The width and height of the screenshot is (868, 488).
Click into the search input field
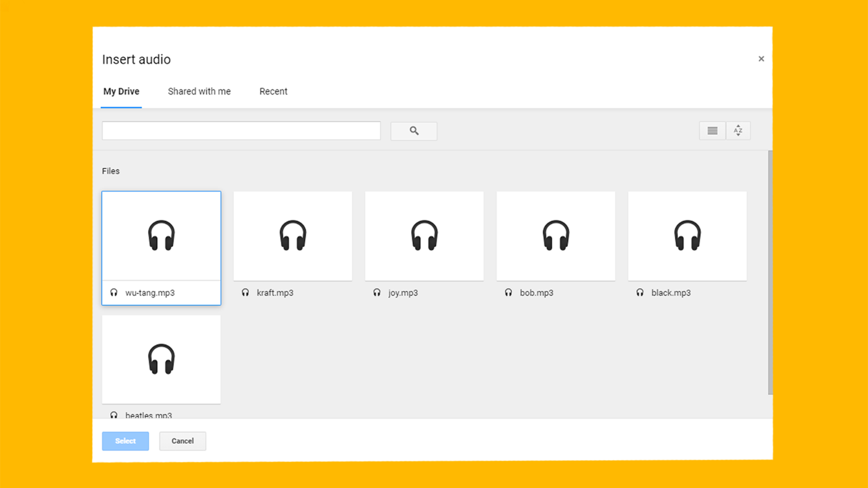click(241, 130)
